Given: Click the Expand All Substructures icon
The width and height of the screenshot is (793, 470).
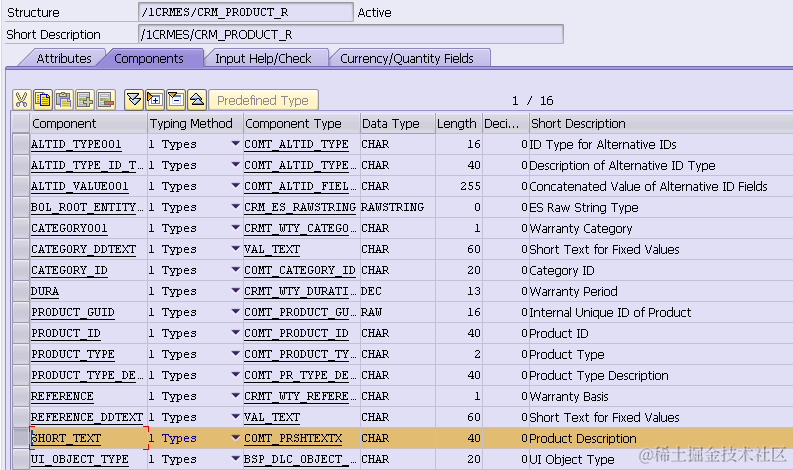Looking at the screenshot, I should click(x=155, y=100).
